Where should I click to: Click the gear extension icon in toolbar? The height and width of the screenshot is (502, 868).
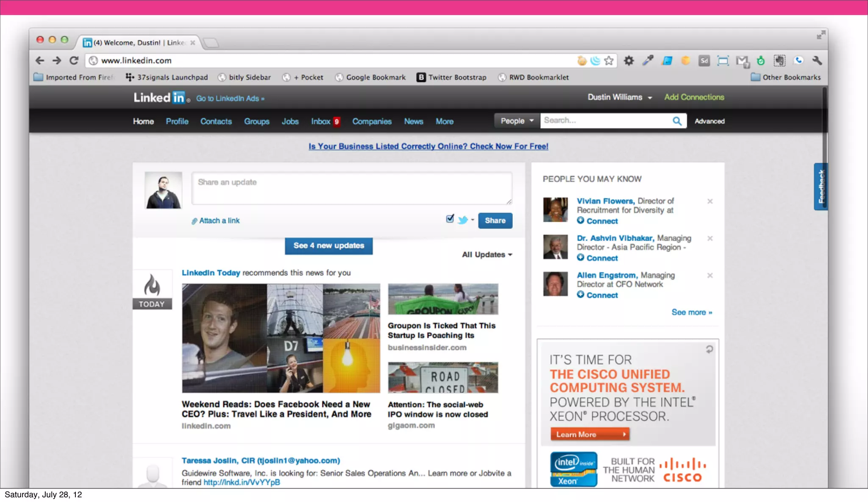[629, 61]
